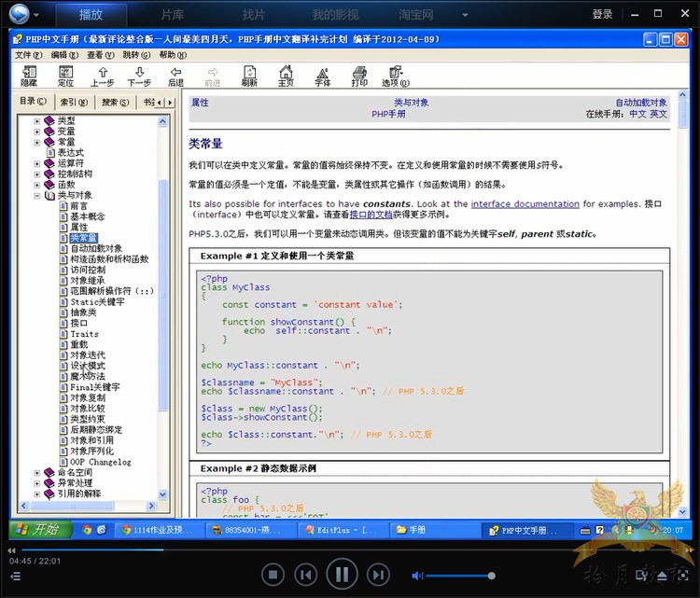
Task: Click the 打印 (Print) toolbar icon
Action: pyautogui.click(x=359, y=76)
